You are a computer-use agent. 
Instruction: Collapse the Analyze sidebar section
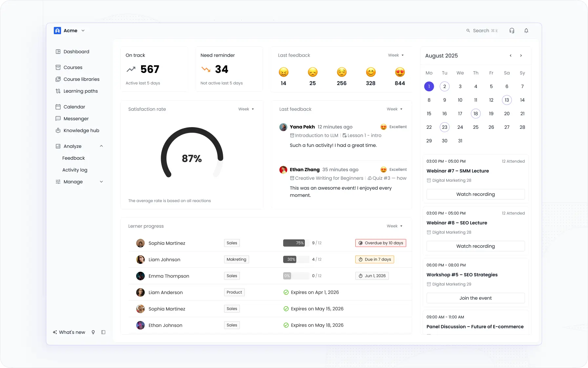pyautogui.click(x=101, y=146)
